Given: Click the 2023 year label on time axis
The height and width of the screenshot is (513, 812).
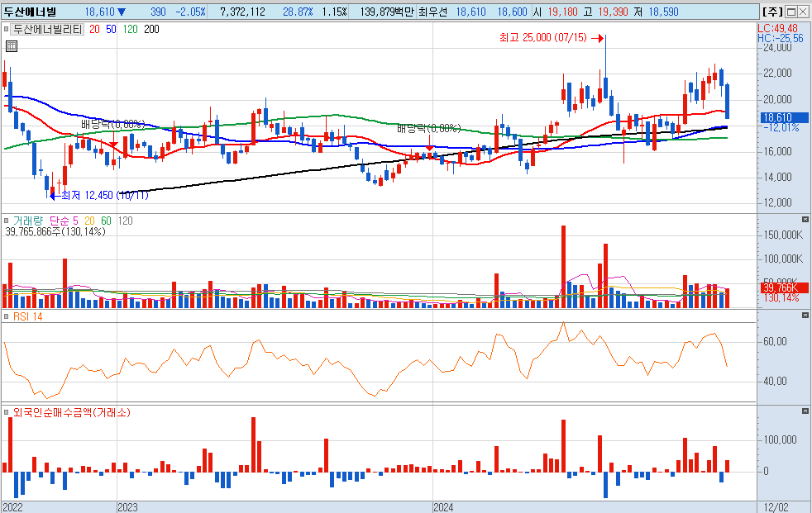Looking at the screenshot, I should (x=127, y=507).
